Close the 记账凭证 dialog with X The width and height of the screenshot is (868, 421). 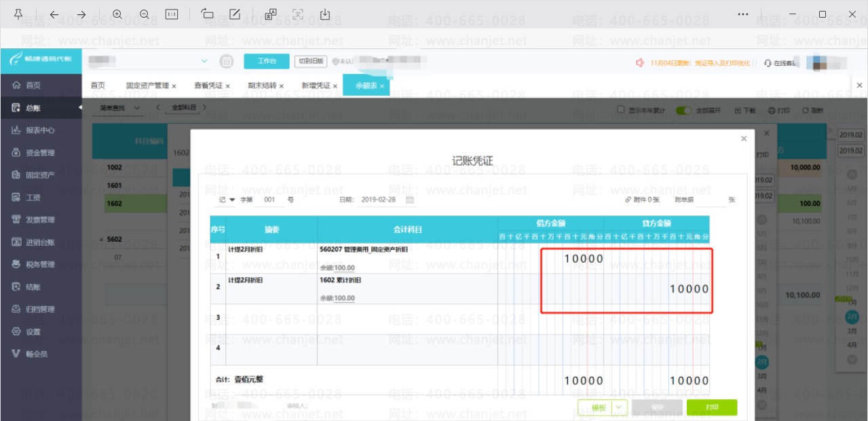coord(744,139)
